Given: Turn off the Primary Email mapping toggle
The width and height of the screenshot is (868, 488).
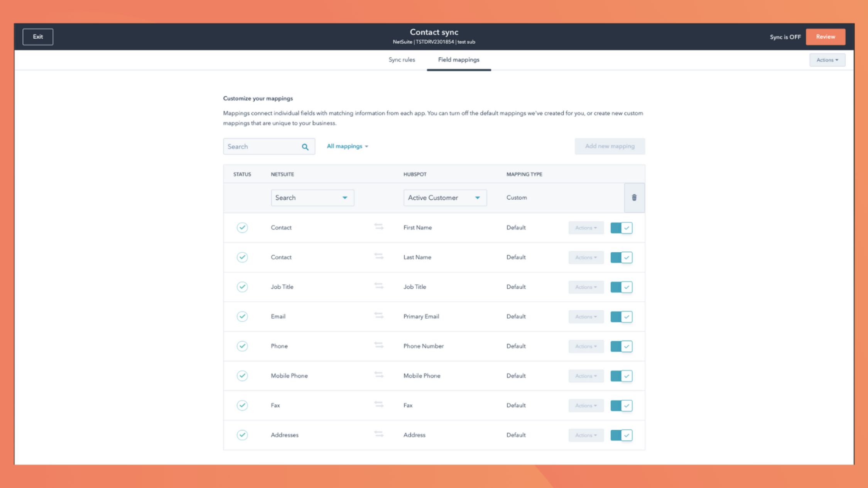Looking at the screenshot, I should pyautogui.click(x=621, y=316).
